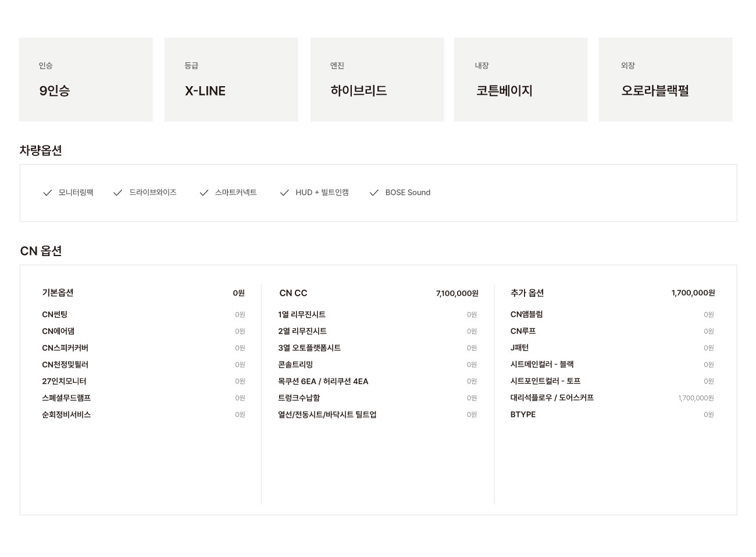Viewport: 756px width, 557px height.
Task: Click the 스페셜무드램프 option row
Action: pos(144,398)
